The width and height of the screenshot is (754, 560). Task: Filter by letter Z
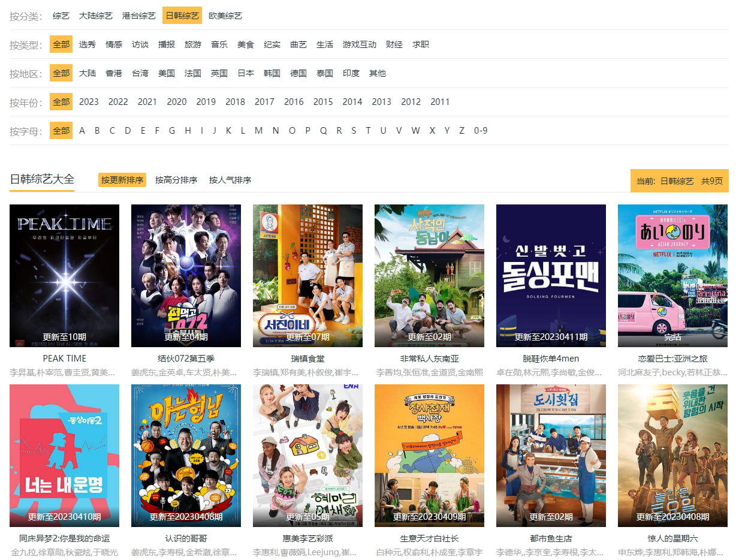click(x=462, y=131)
